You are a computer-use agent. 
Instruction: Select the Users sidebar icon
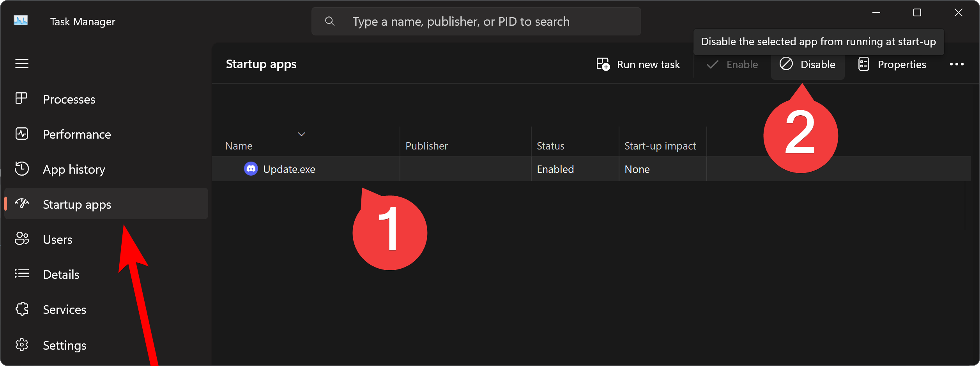pos(22,239)
